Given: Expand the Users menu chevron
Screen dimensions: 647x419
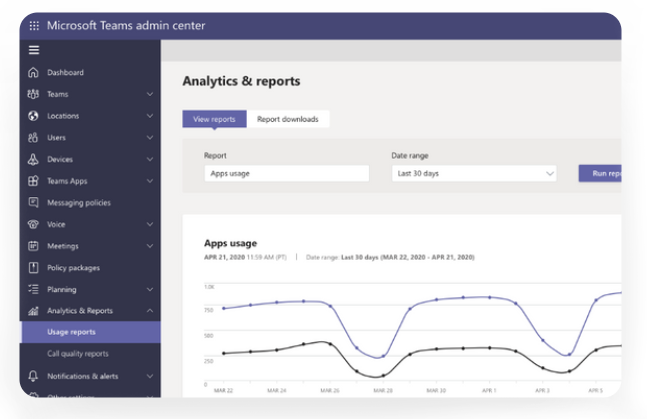Looking at the screenshot, I should coord(150,137).
